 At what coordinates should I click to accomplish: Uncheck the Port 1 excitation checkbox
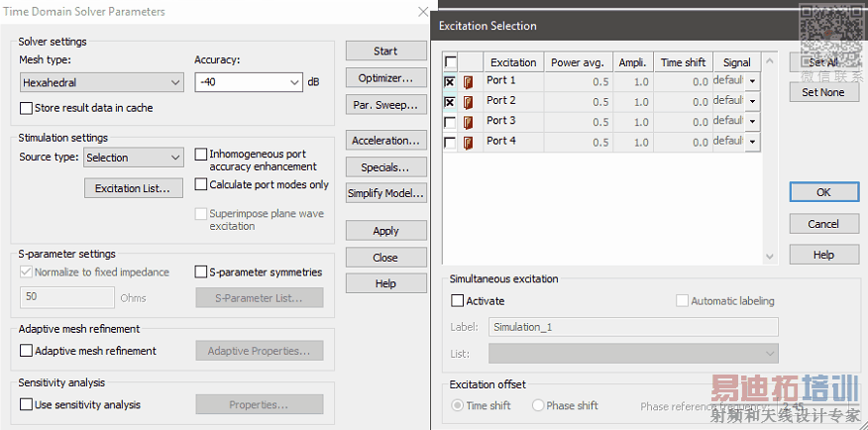450,81
